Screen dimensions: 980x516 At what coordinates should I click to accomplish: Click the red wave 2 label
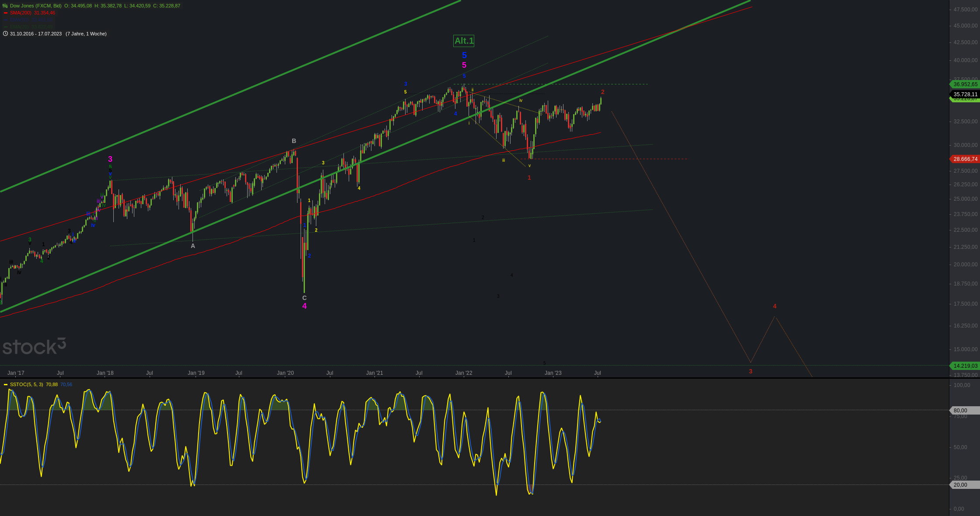(603, 92)
